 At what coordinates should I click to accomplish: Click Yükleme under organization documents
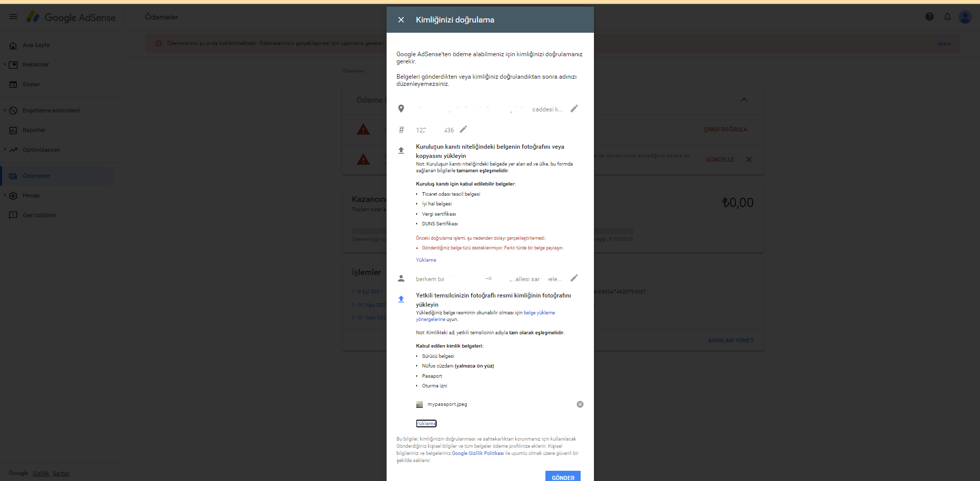(426, 260)
